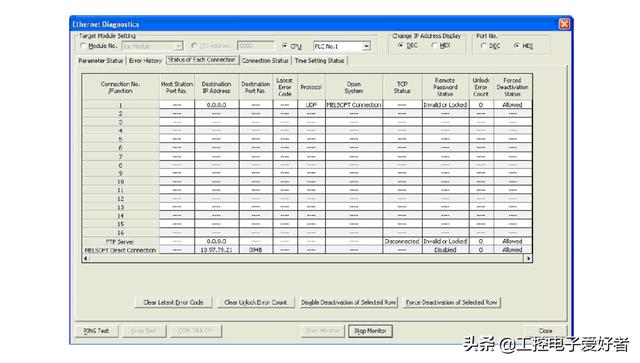This screenshot has width=640, height=363.
Task: Click Clear Latest Error Code button
Action: (173, 303)
